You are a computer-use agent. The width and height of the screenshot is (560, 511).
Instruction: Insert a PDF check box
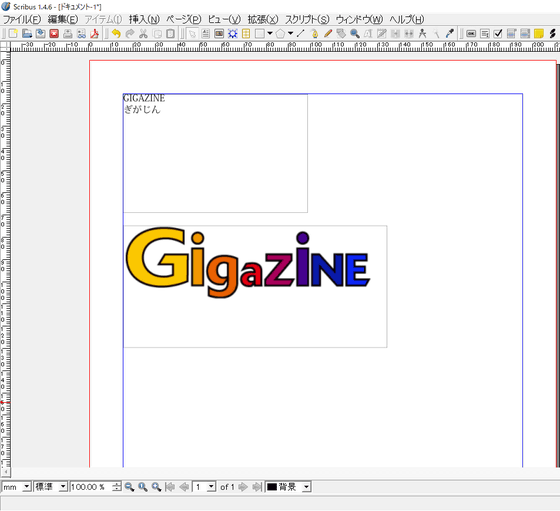tap(498, 34)
